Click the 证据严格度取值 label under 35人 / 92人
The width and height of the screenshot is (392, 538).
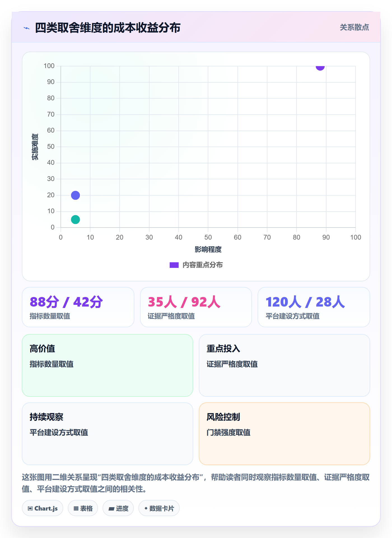point(171,316)
